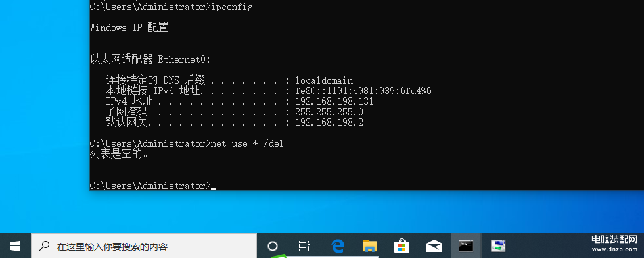
Task: Open Cortana from the taskbar
Action: coord(273,246)
